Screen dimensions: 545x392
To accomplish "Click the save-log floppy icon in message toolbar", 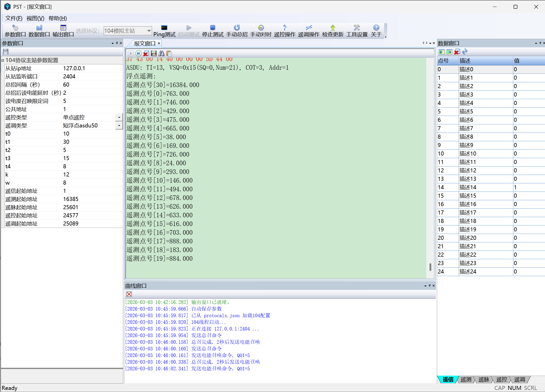I will point(154,53).
